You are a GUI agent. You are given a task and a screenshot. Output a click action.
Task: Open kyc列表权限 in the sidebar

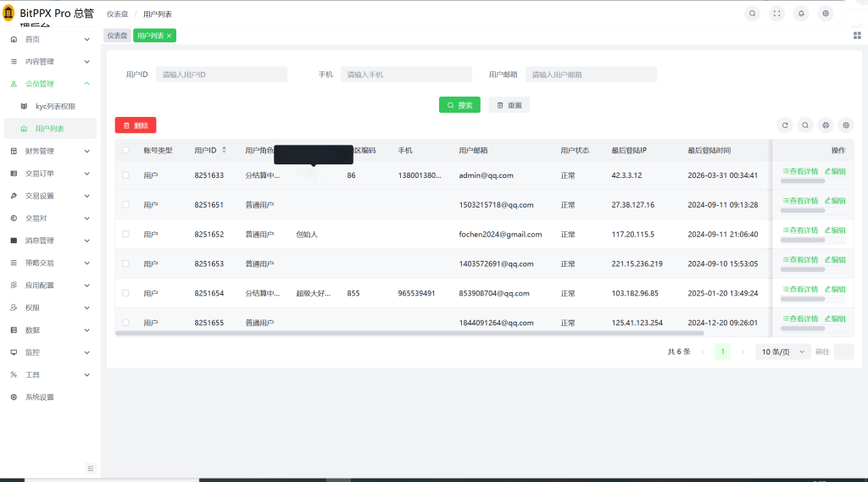[50, 106]
